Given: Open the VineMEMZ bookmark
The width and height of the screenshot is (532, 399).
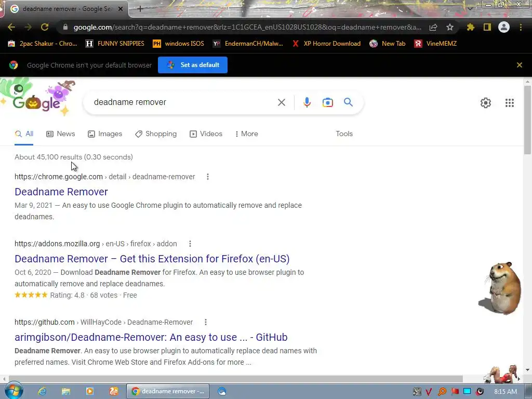Looking at the screenshot, I should point(435,44).
